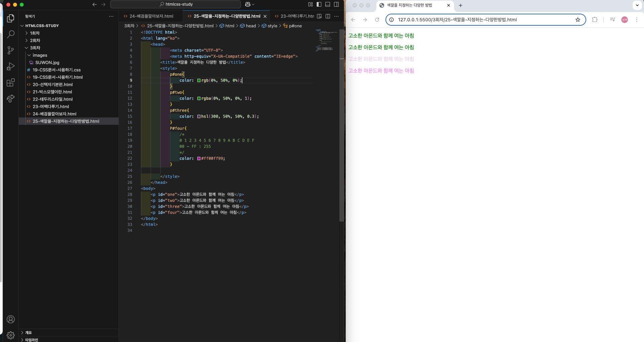Click the head breadcrumb segment
The width and height of the screenshot is (644, 342).
(x=248, y=26)
